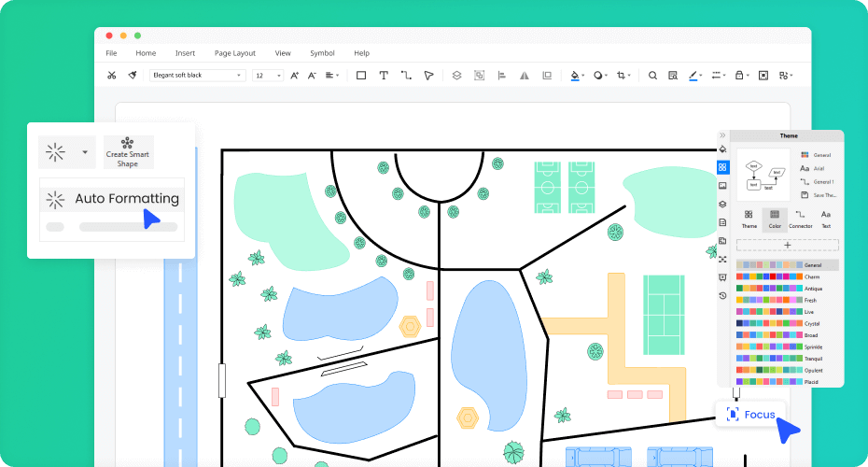The width and height of the screenshot is (868, 467).
Task: Click the flowchart preview thumbnail in the Theme panel
Action: (763, 175)
